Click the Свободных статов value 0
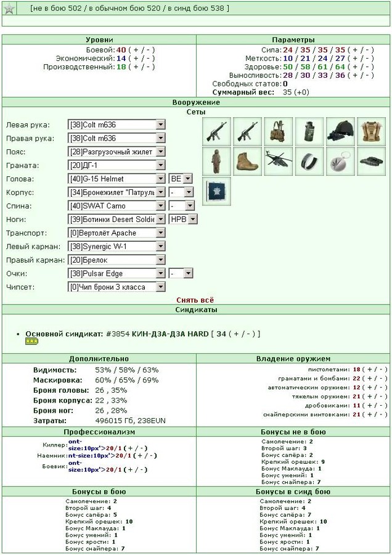Viewport: 392px width, 555px height. point(285,84)
